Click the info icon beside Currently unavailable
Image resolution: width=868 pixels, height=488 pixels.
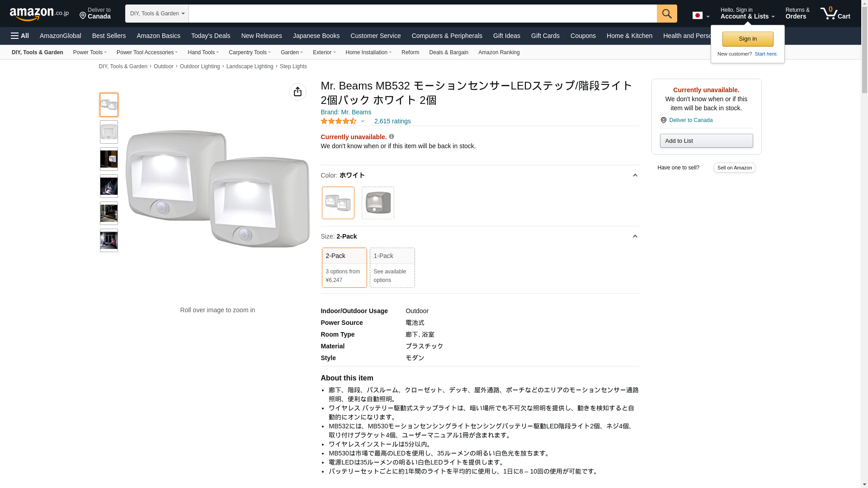pos(392,136)
